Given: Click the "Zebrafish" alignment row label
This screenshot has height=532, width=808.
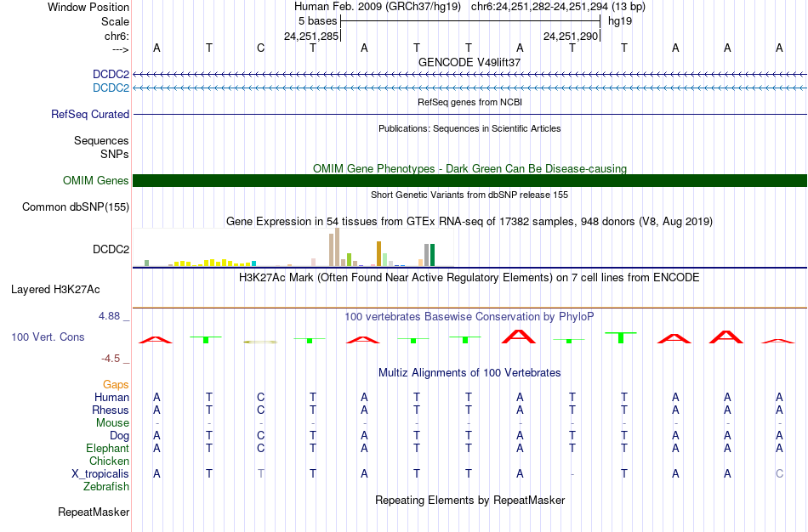Looking at the screenshot, I should [106, 486].
